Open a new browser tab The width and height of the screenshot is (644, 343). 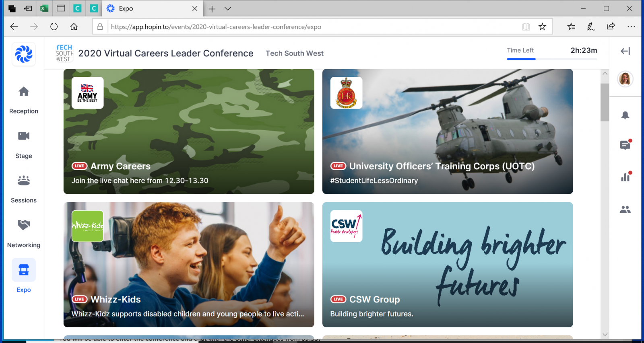(x=212, y=8)
